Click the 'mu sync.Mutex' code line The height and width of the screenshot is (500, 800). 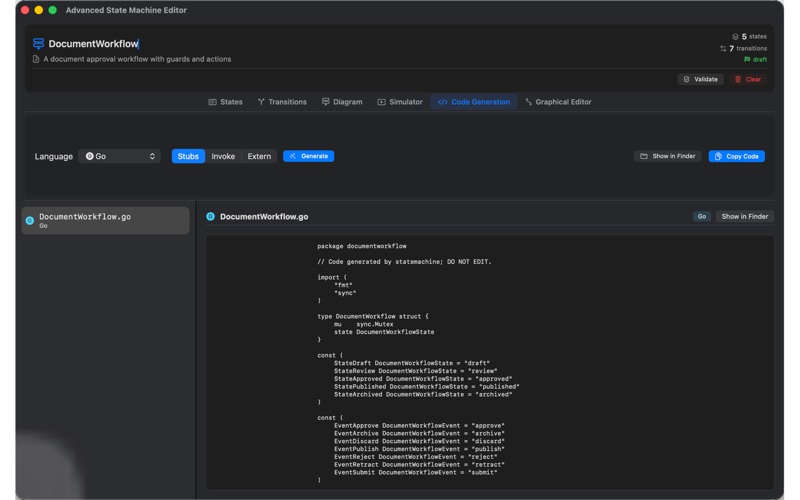[x=364, y=324]
